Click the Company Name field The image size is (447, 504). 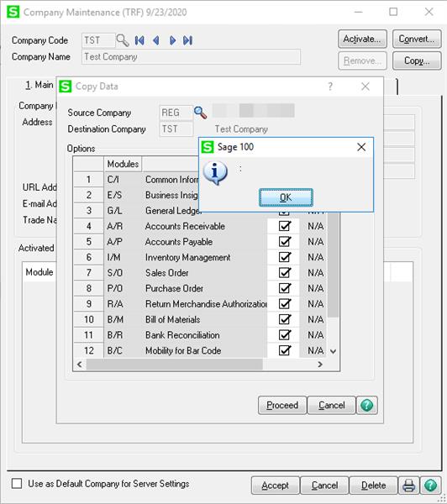[191, 57]
